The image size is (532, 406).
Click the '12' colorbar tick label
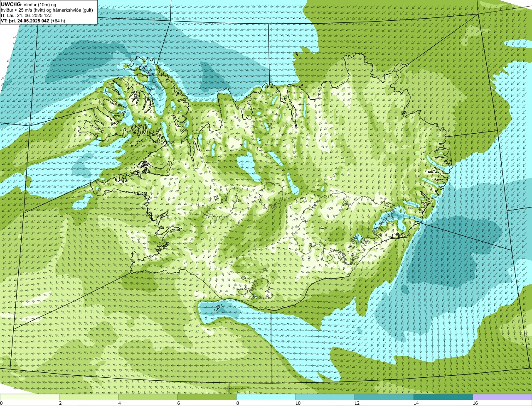357,403
